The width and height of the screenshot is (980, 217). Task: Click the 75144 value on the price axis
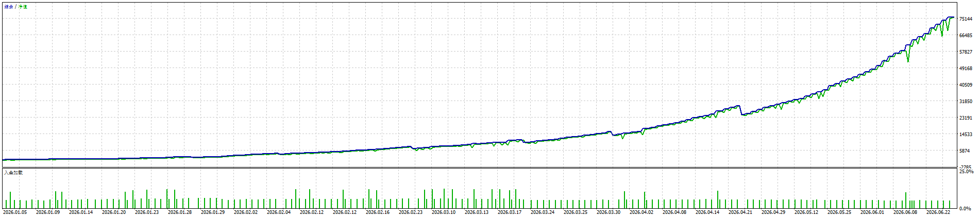966,19
